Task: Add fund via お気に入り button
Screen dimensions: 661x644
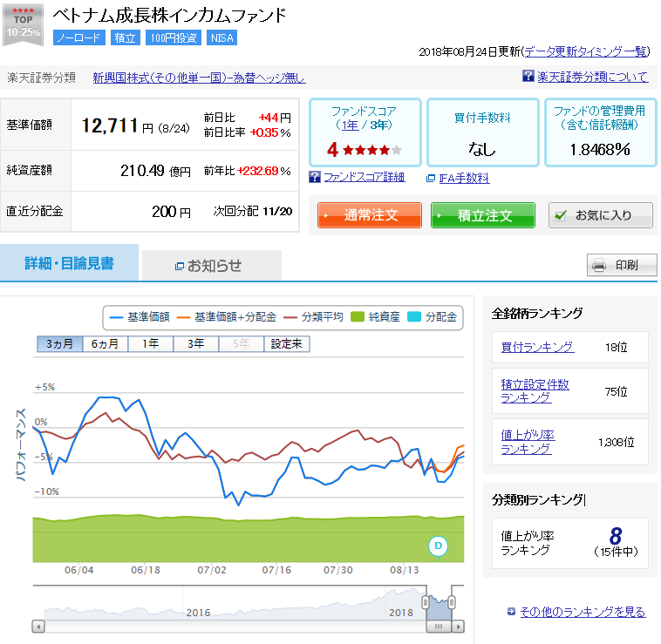Action: tap(601, 215)
